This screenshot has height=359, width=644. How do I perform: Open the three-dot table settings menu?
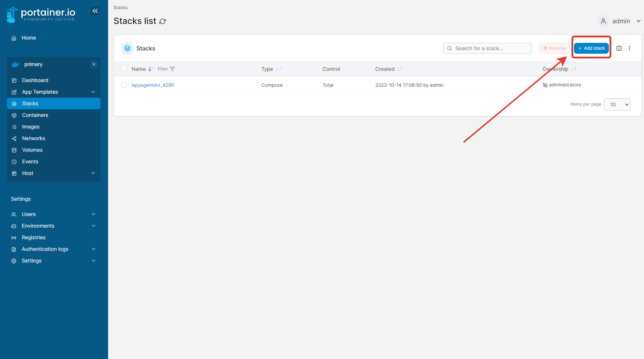coord(629,48)
